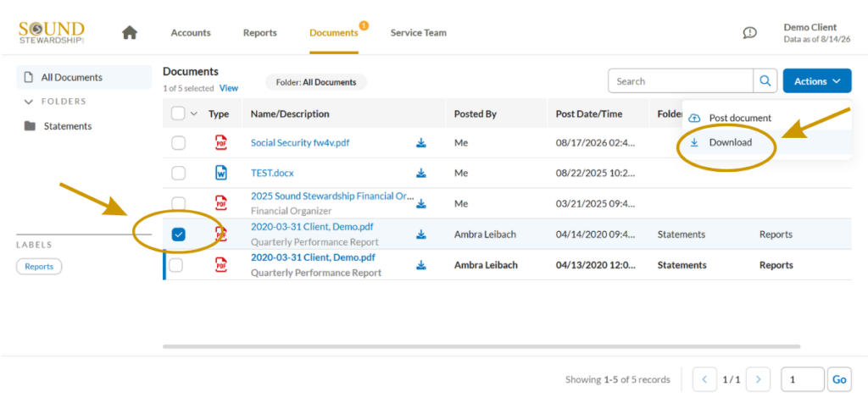
Task: Select All Documents in sidebar
Action: point(84,77)
